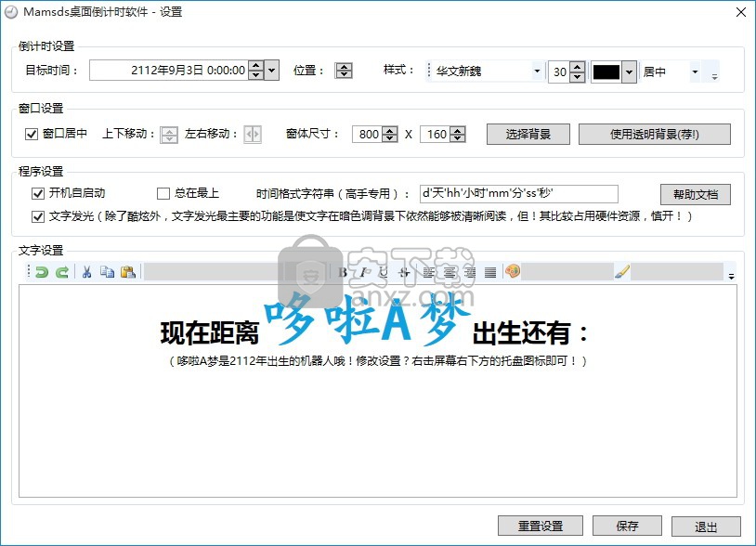756x546 pixels.
Task: Open the 华文新魏 font dropdown
Action: pyautogui.click(x=537, y=71)
